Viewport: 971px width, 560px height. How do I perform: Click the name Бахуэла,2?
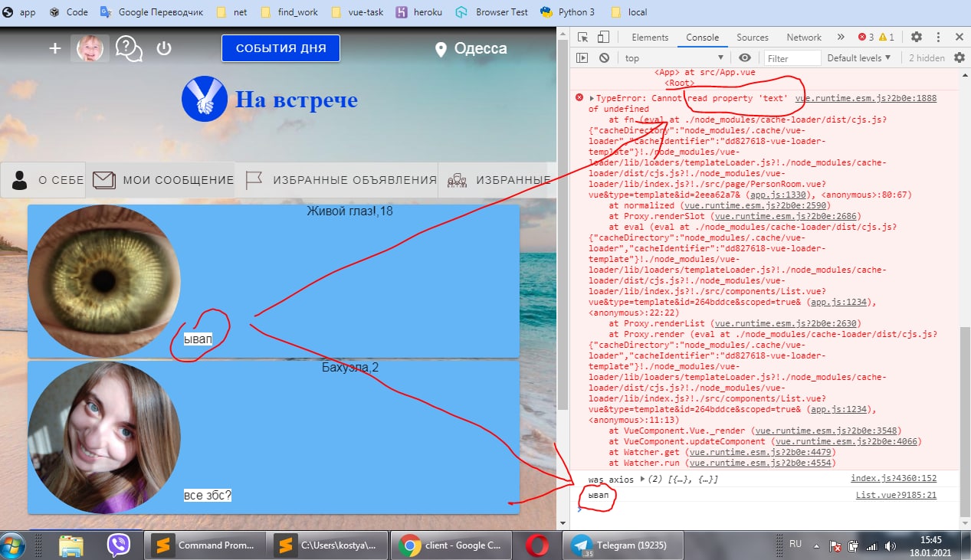(x=350, y=368)
